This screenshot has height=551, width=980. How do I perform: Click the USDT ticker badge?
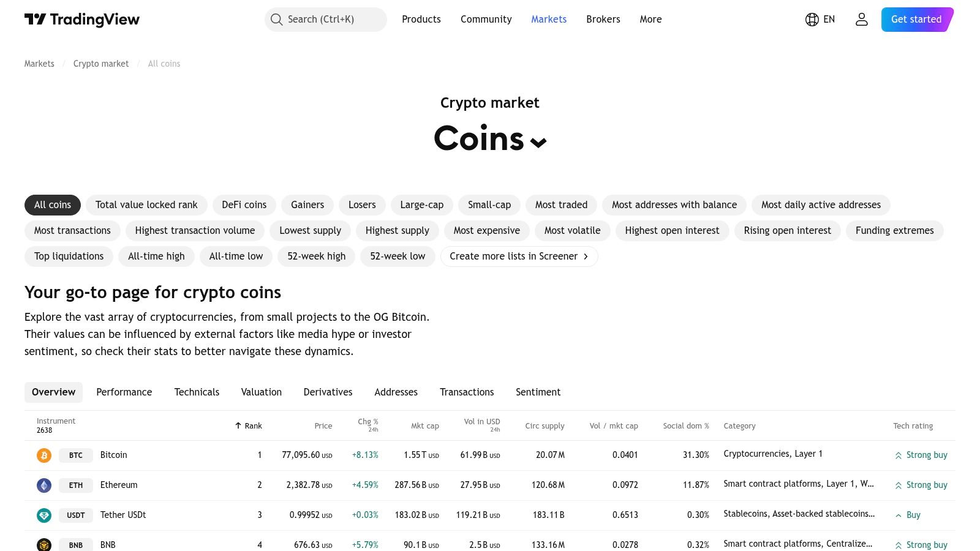point(76,515)
